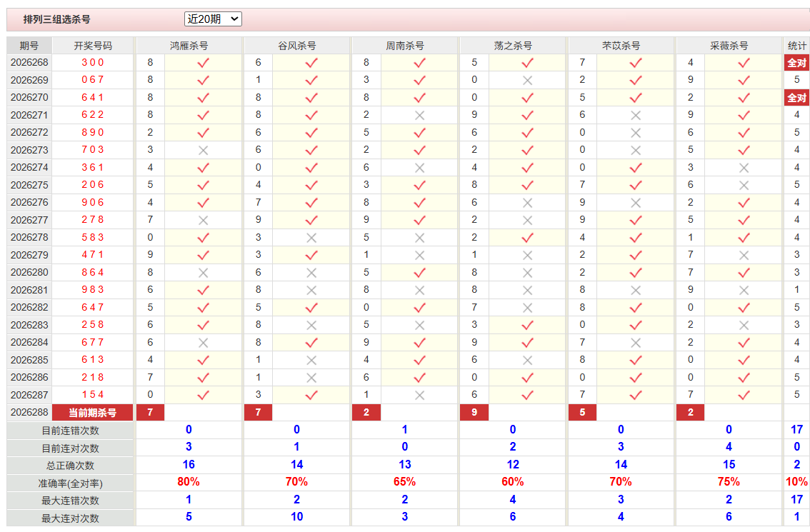Click the 排列三组选杀号 page title

coord(57,19)
